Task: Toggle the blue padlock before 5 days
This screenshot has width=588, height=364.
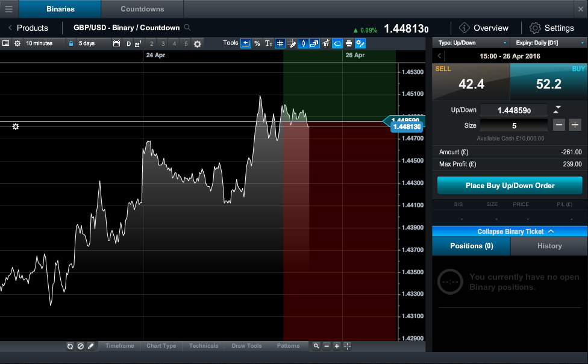Action: click(71, 43)
